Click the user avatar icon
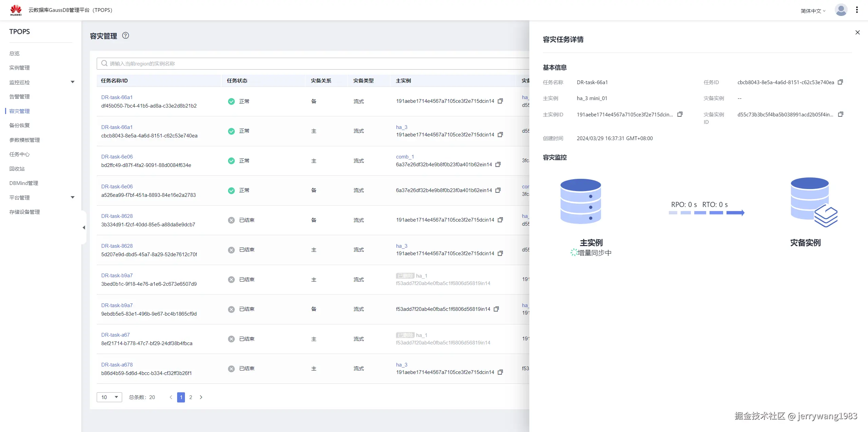The image size is (868, 432). (841, 10)
